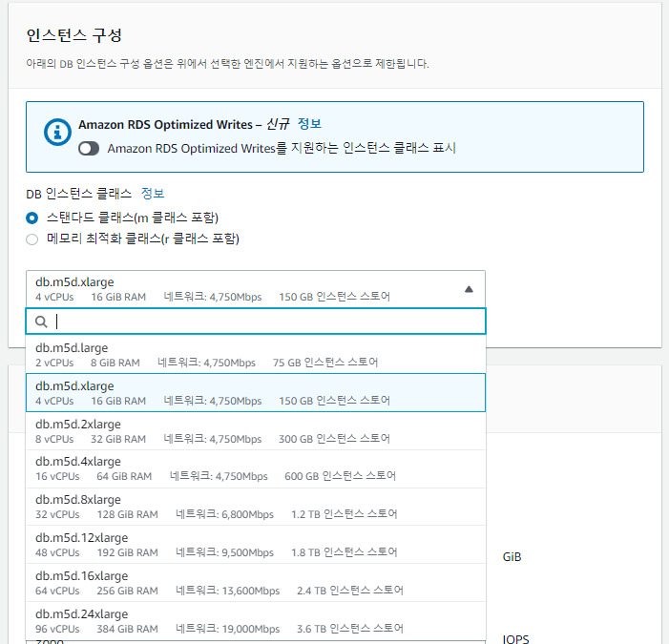Screen dimensions: 669x644
Task: Click the magnifier icon in the dropdown search box
Action: [41, 322]
